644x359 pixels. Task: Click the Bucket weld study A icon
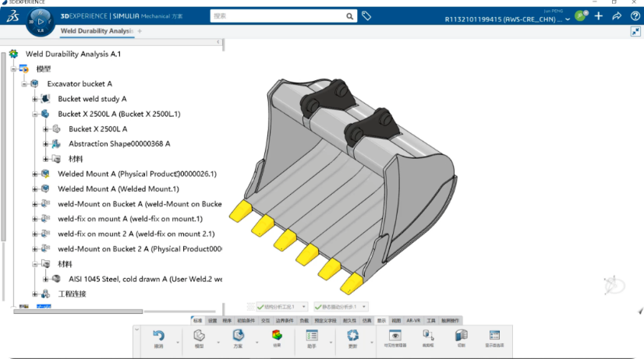pos(45,98)
